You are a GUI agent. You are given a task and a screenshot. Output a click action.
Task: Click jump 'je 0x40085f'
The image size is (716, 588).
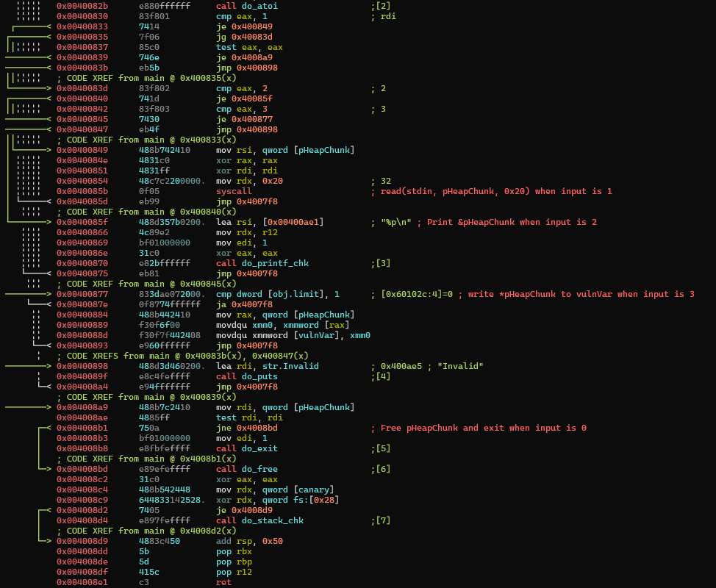coord(244,98)
